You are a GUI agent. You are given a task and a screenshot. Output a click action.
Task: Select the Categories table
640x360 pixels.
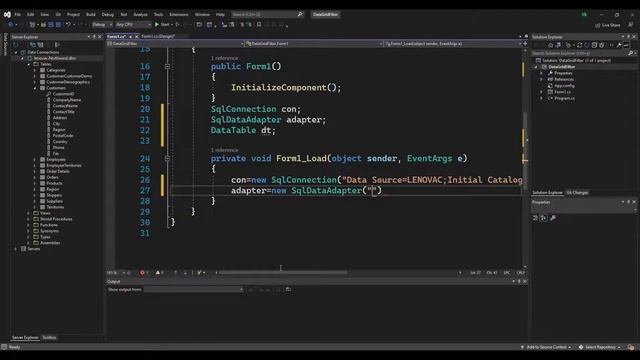pyautogui.click(x=56, y=70)
